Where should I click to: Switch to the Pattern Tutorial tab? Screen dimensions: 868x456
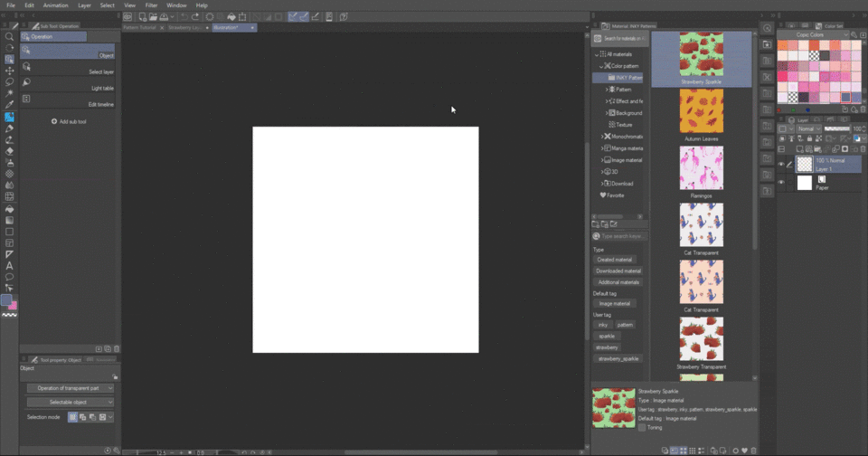click(140, 28)
